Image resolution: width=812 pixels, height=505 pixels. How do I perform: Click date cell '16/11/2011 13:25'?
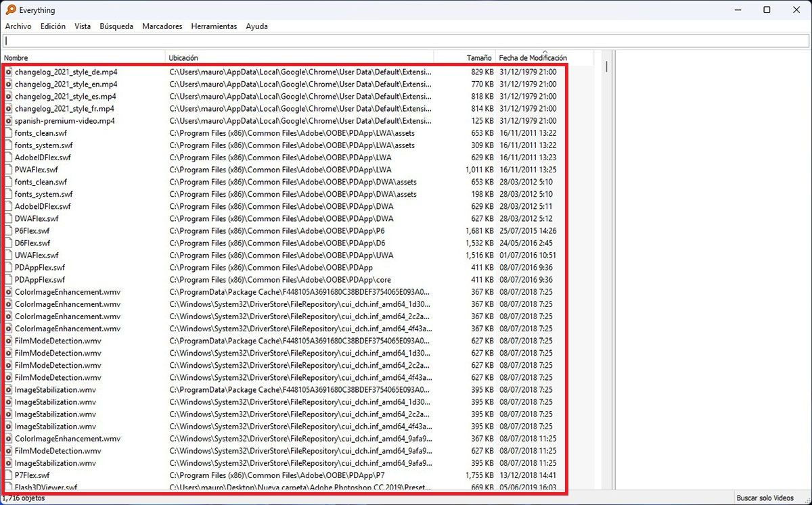pos(528,170)
